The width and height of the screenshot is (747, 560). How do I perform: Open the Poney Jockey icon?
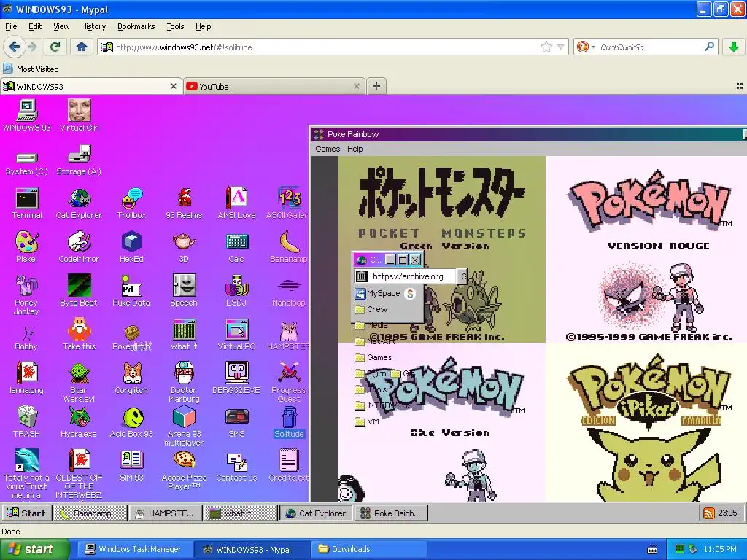coord(27,295)
